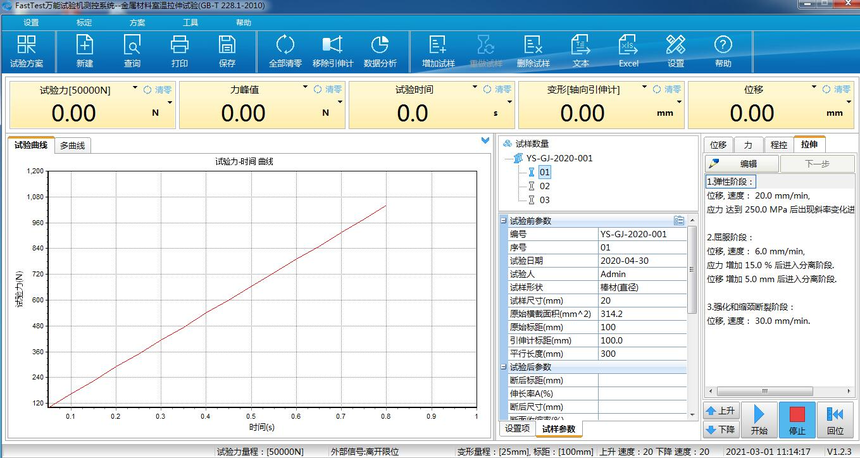Open toolbar 设置 settings icon
Viewport: 860px width, 458px height.
tap(676, 51)
